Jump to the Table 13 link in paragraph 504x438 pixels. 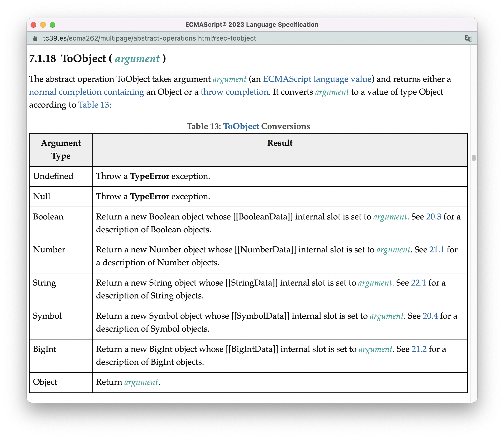(x=93, y=105)
